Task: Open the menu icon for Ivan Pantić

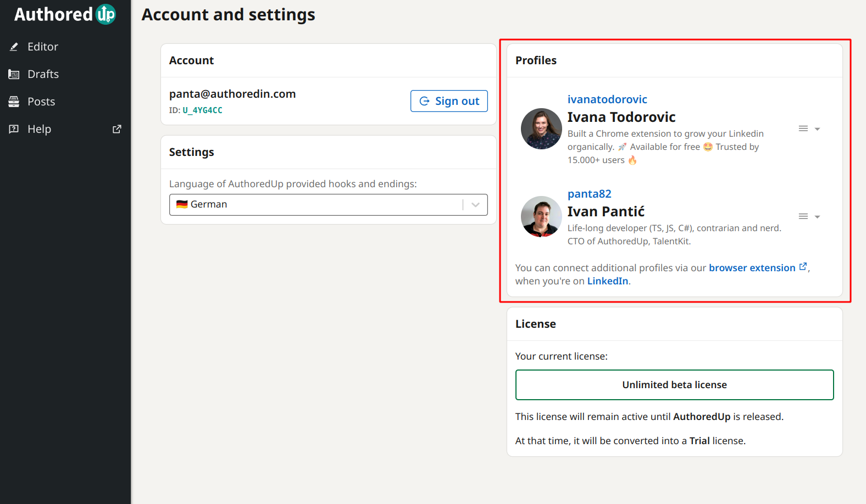Action: (x=803, y=216)
